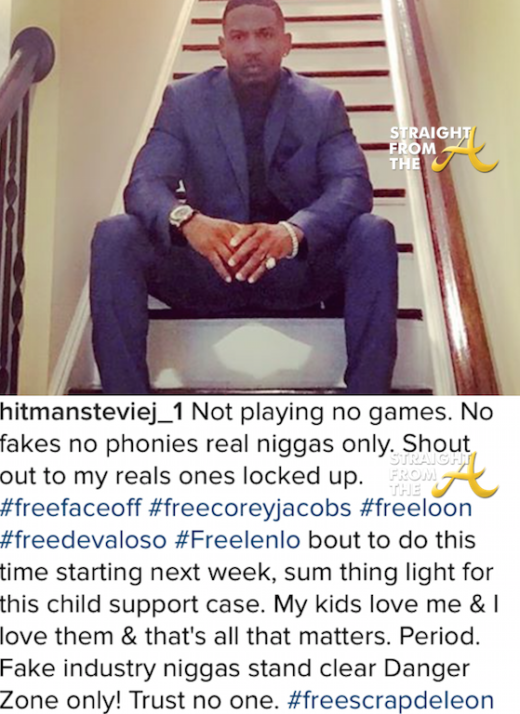Click the round banister knob at top left
The width and height of the screenshot is (520, 714).
click(x=33, y=50)
